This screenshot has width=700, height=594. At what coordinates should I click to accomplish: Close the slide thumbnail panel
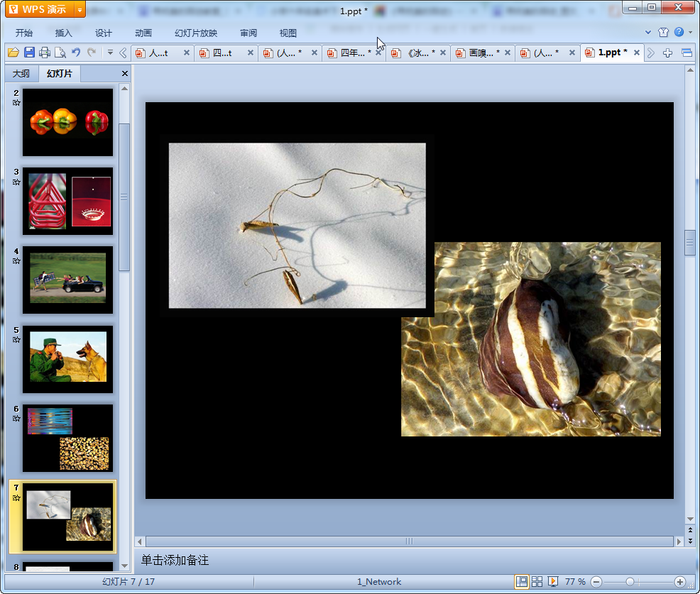pos(125,74)
